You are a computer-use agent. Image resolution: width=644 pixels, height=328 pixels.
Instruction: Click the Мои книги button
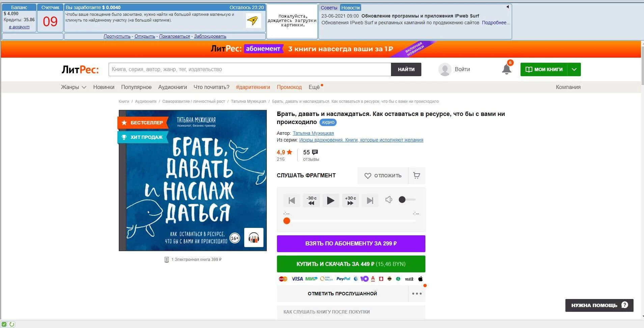[544, 69]
